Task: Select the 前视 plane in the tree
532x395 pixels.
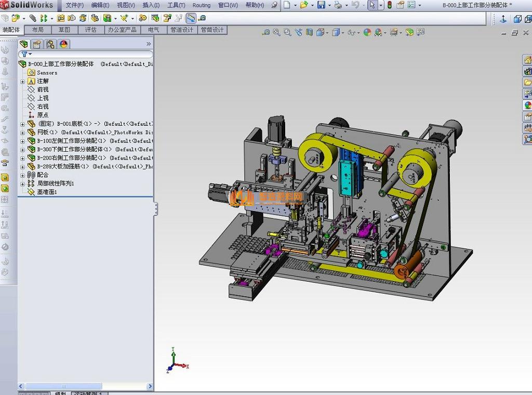Action: click(x=43, y=89)
